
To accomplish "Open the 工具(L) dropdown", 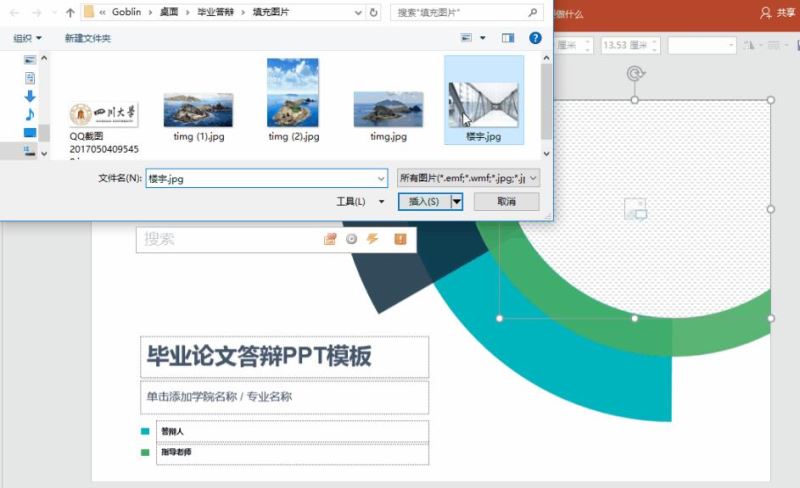I will click(360, 202).
